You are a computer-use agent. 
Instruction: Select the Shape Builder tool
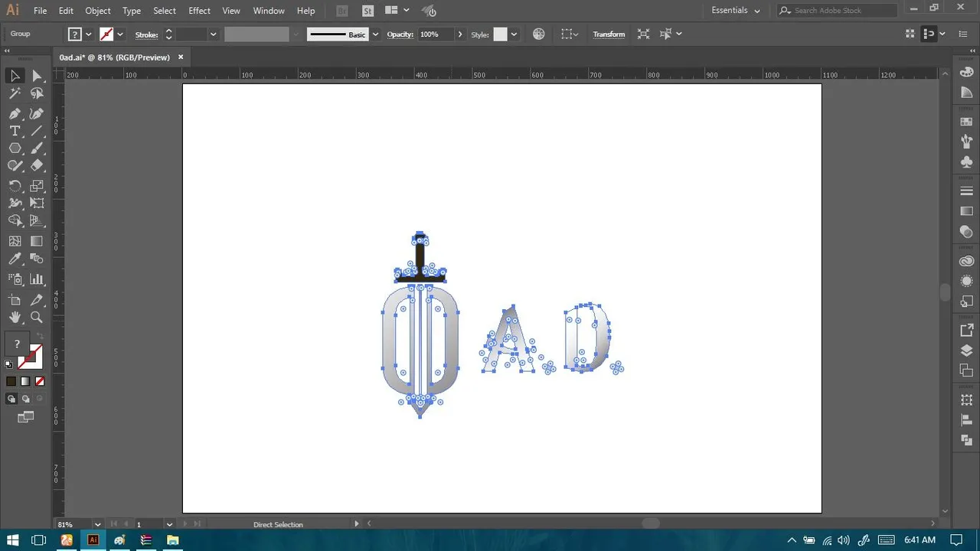coord(15,220)
